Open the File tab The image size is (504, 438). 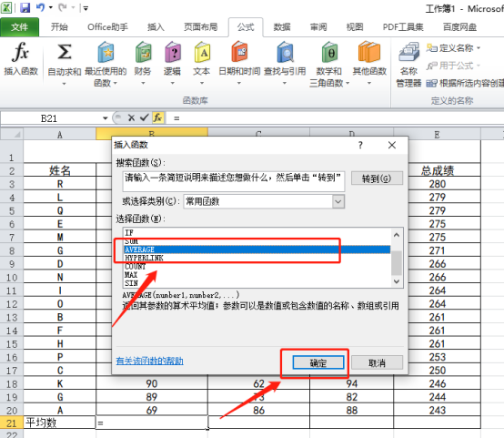[20, 27]
